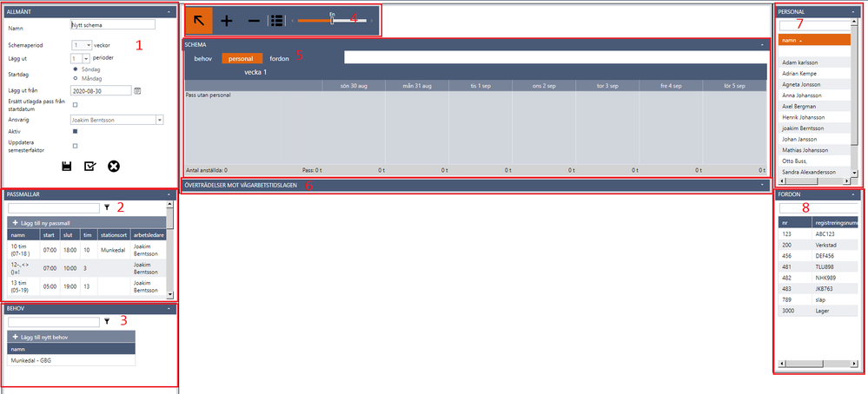The height and width of the screenshot is (394, 868).
Task: Sort passmallar by start column header
Action: 50,235
